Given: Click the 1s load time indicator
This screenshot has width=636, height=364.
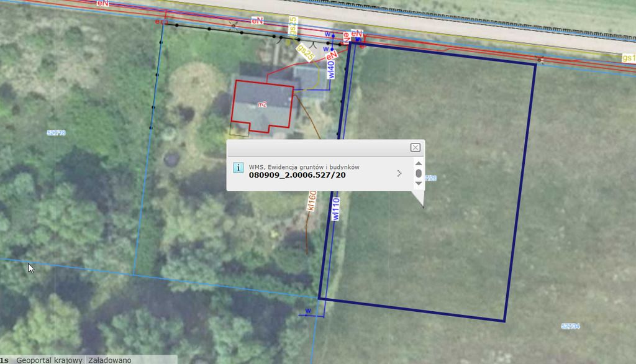Looking at the screenshot, I should click(4, 360).
